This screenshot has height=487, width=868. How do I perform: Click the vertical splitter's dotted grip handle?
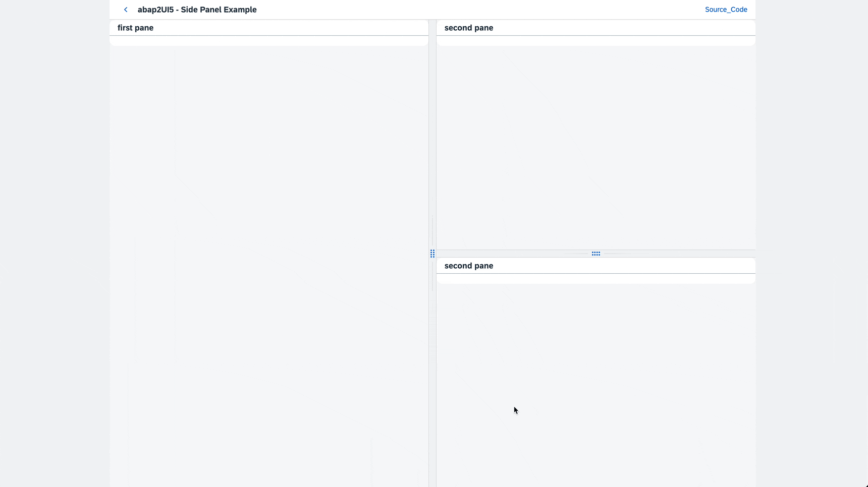click(432, 254)
